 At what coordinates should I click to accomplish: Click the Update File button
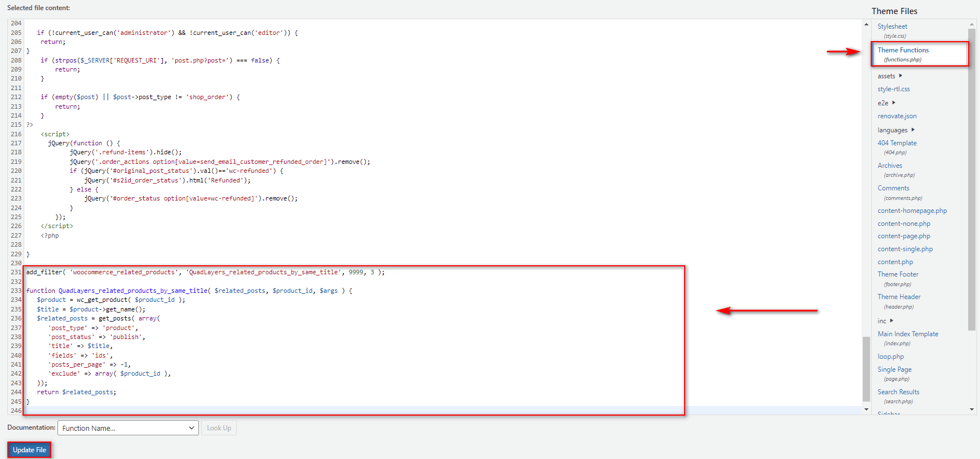[29, 450]
